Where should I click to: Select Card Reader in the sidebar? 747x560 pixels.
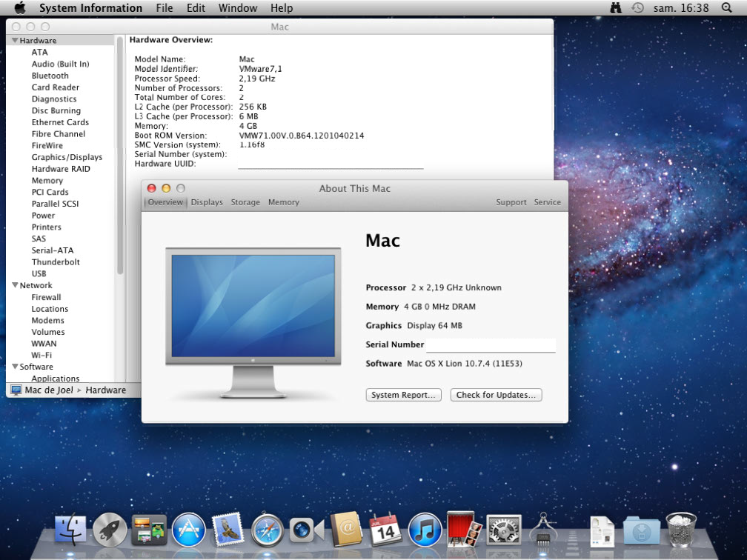[x=56, y=87]
